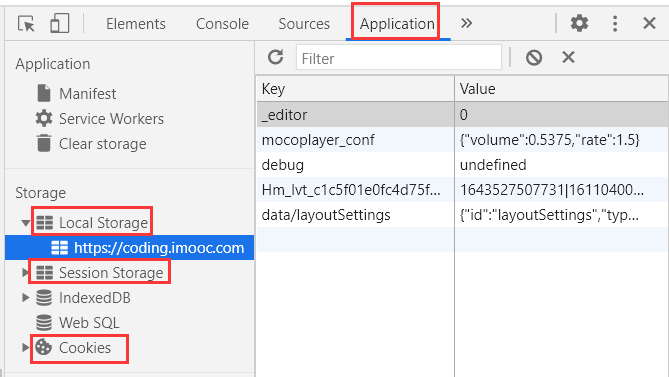This screenshot has height=377, width=669.
Task: Select https://coding.imooc.com storage origin
Action: tap(159, 248)
